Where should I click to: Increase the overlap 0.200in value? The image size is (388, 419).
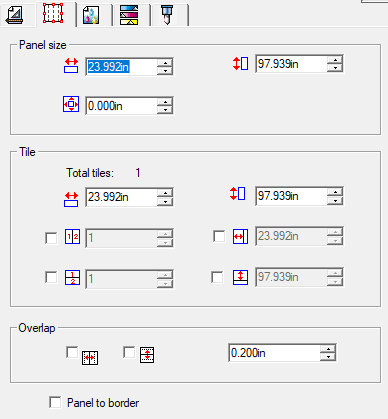[x=328, y=349]
